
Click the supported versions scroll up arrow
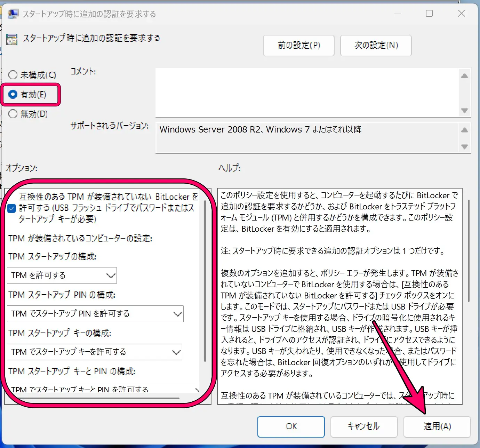coord(464,130)
